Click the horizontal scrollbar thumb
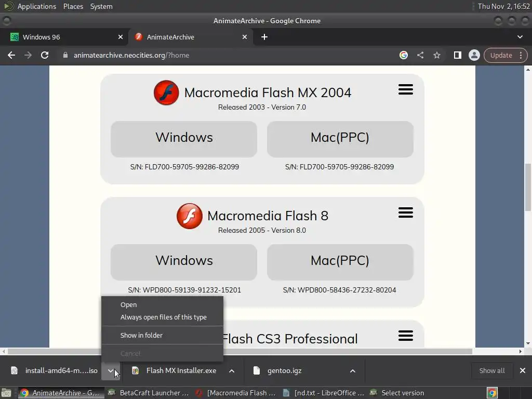Screen dimensions: 532x399 coord(240,352)
